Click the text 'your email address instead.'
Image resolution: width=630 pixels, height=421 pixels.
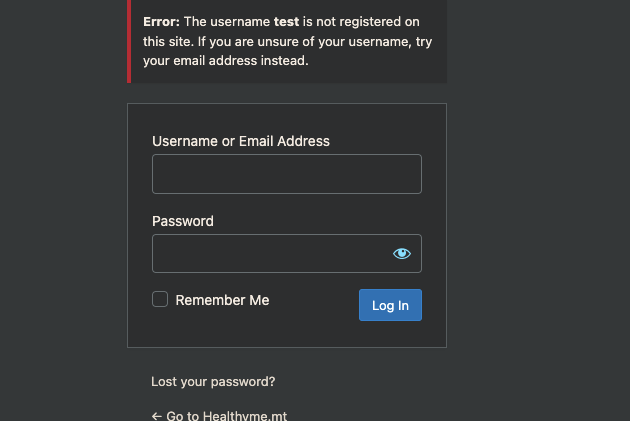[x=226, y=61]
